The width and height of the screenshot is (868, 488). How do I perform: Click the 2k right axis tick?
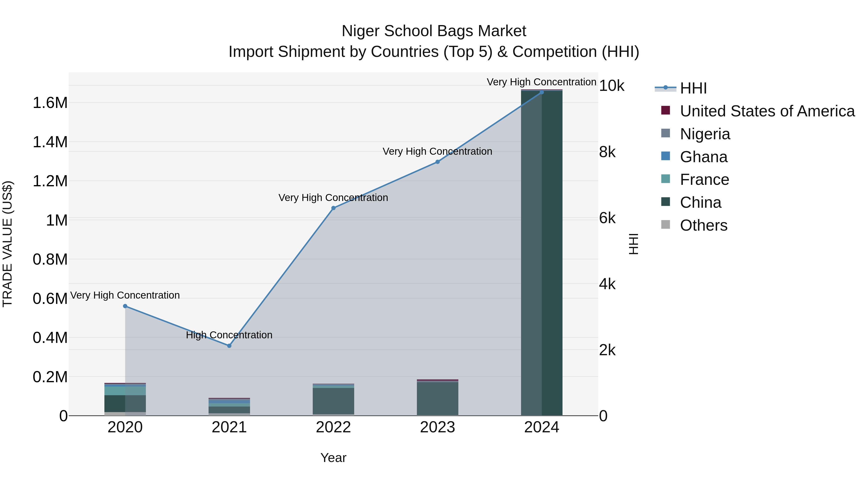click(x=608, y=350)
